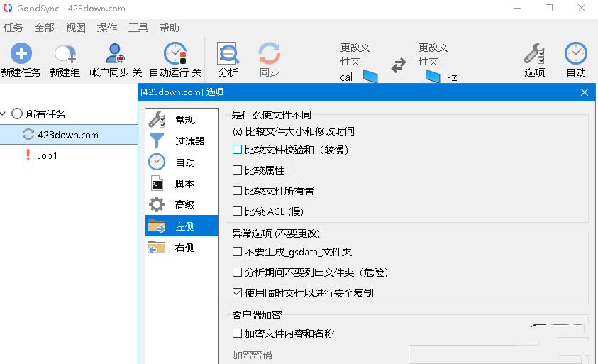Toggle the 自动运行 auto-run clock icon
The image size is (598, 364).
(175, 54)
